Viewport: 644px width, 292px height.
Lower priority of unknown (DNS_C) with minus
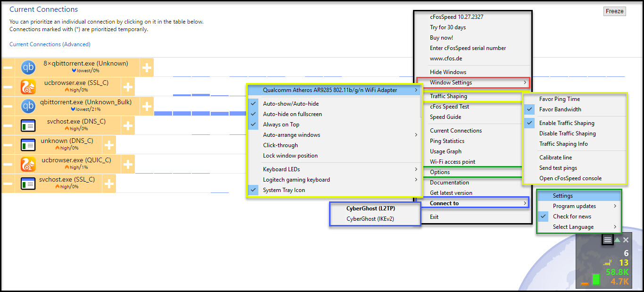click(8, 145)
